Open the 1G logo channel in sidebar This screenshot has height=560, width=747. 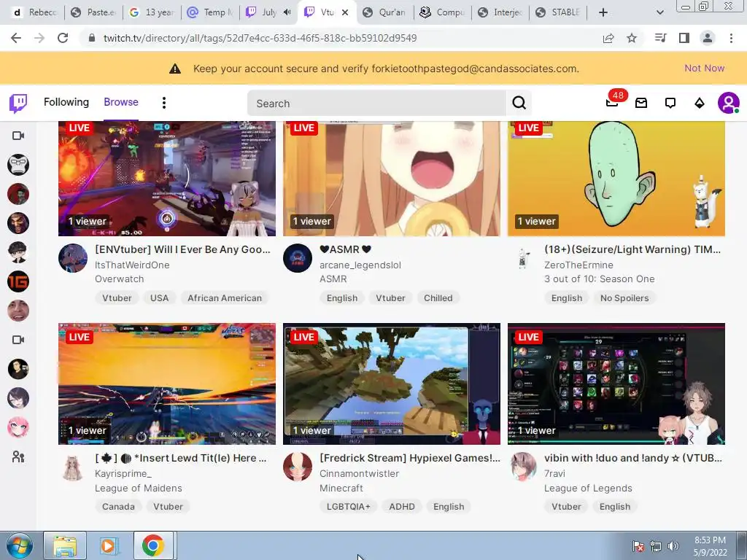(18, 281)
